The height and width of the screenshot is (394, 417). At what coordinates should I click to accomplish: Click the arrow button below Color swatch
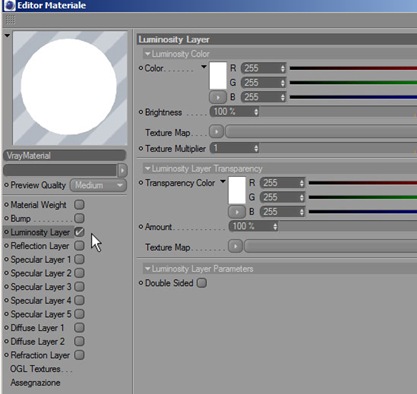click(x=218, y=97)
